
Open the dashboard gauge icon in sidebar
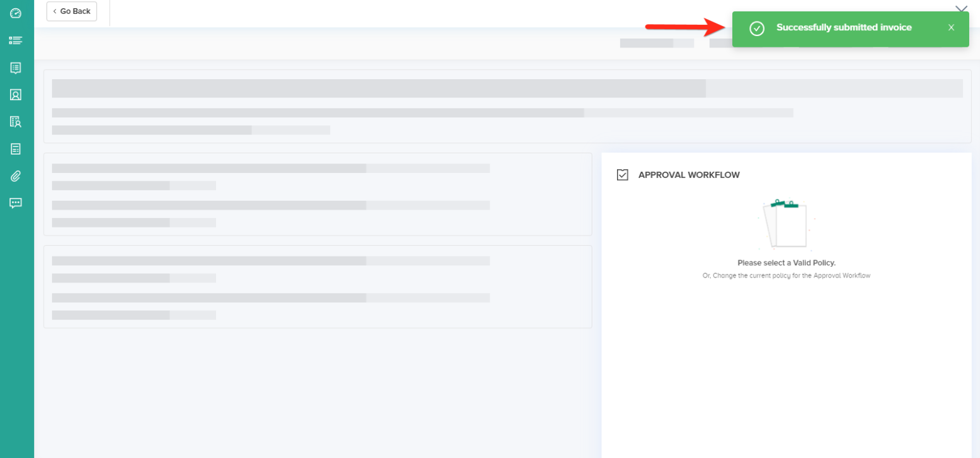pos(16,13)
